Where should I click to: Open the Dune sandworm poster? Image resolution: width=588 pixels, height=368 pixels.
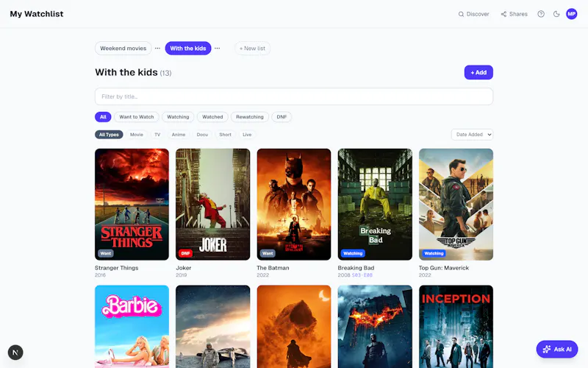click(x=293, y=326)
